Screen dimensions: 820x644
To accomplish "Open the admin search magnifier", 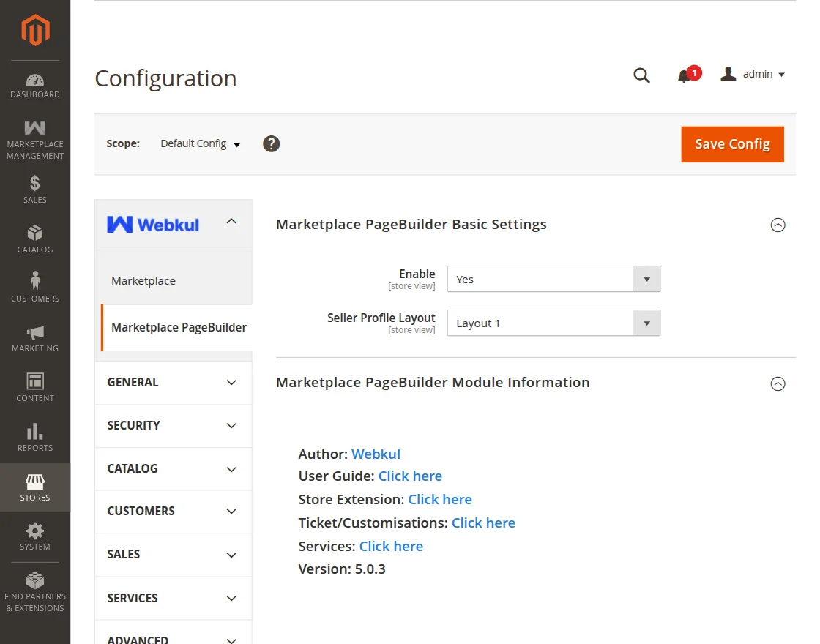I will point(641,75).
